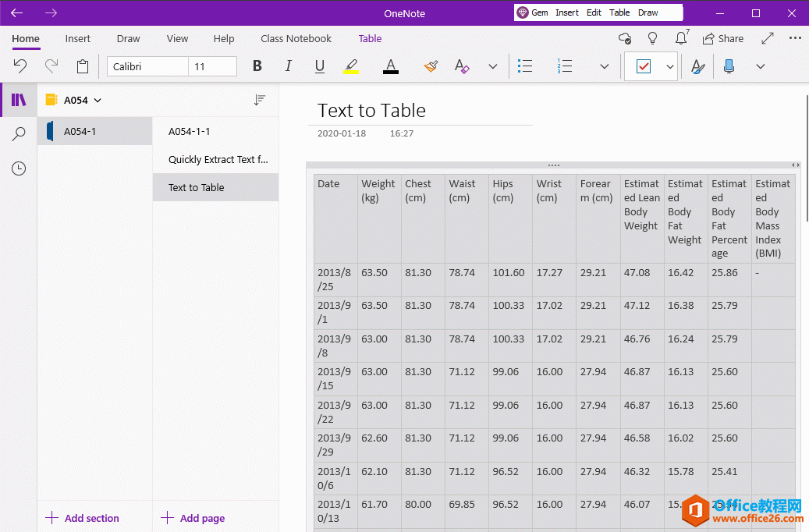This screenshot has width=809, height=532.
Task: Toggle Bold formatting
Action: pos(257,66)
